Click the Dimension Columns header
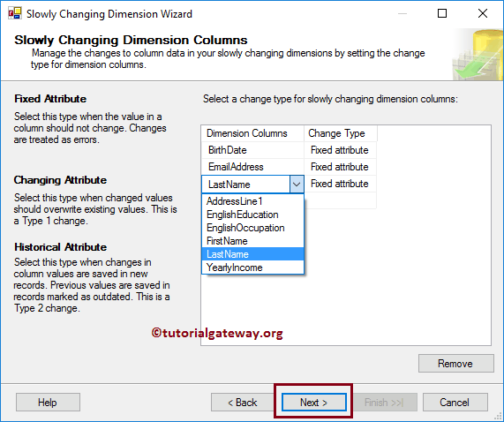 coord(252,133)
